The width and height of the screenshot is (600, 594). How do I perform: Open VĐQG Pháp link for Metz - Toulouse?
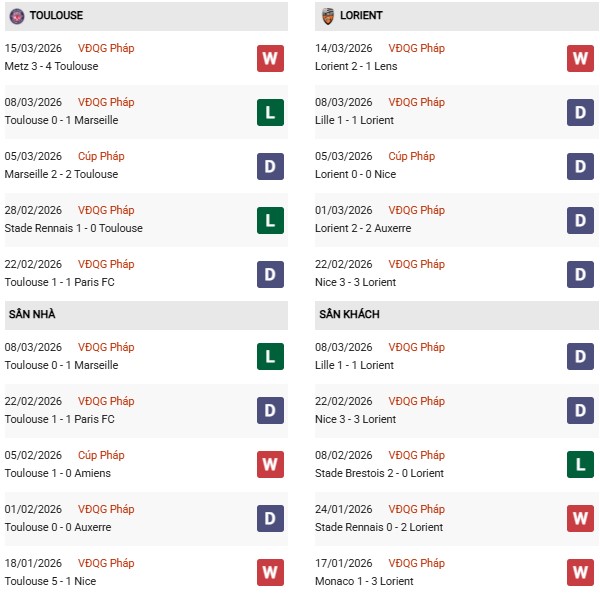click(x=107, y=48)
